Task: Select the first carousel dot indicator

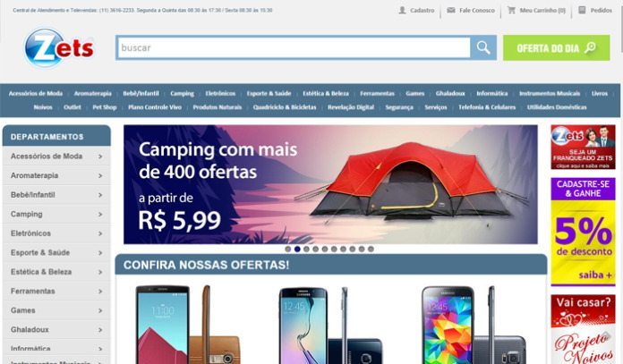Action: 288,249
